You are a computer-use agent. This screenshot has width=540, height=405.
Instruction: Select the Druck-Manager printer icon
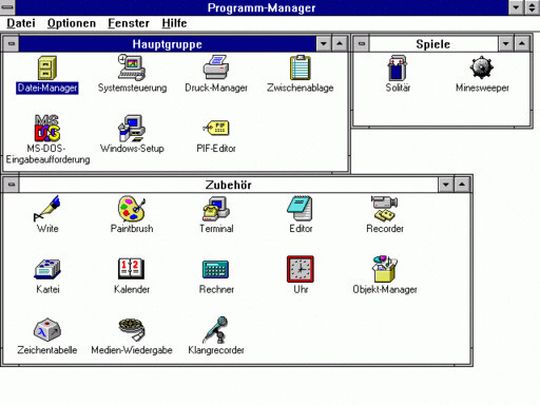[x=216, y=68]
